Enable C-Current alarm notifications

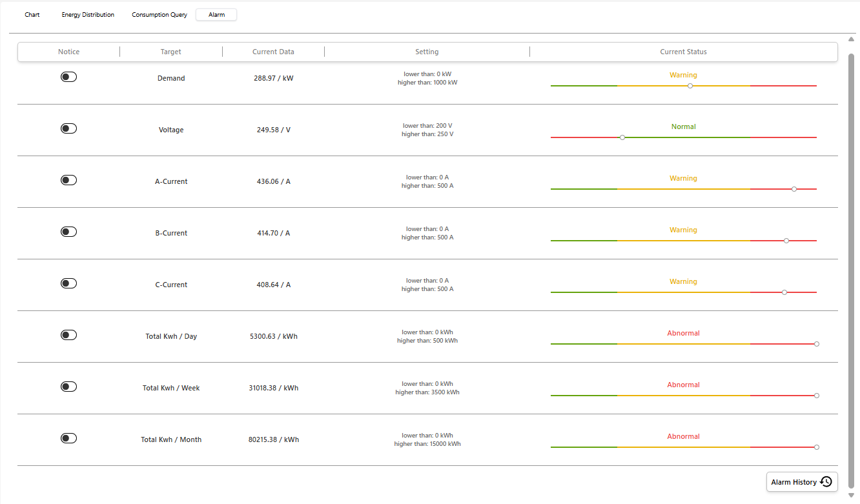pos(68,283)
